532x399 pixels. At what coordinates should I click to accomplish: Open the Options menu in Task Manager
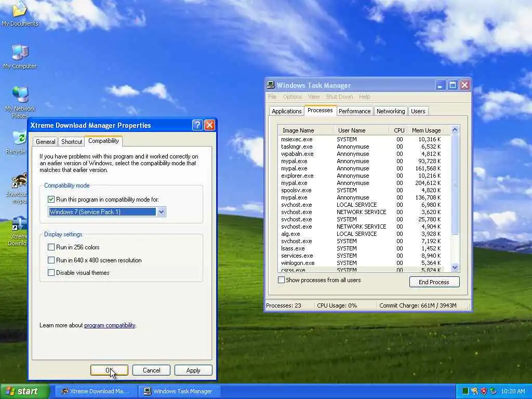click(x=292, y=97)
